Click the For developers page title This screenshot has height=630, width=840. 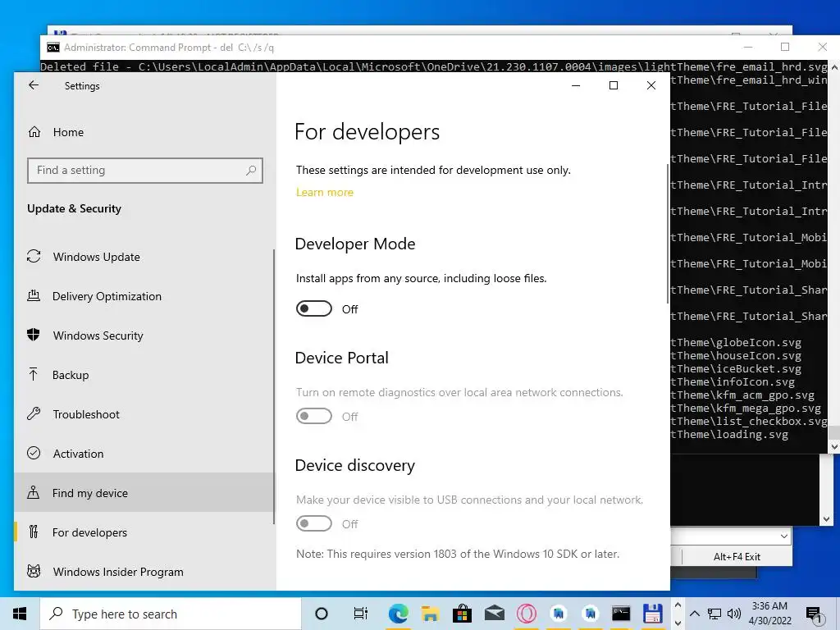tap(367, 132)
